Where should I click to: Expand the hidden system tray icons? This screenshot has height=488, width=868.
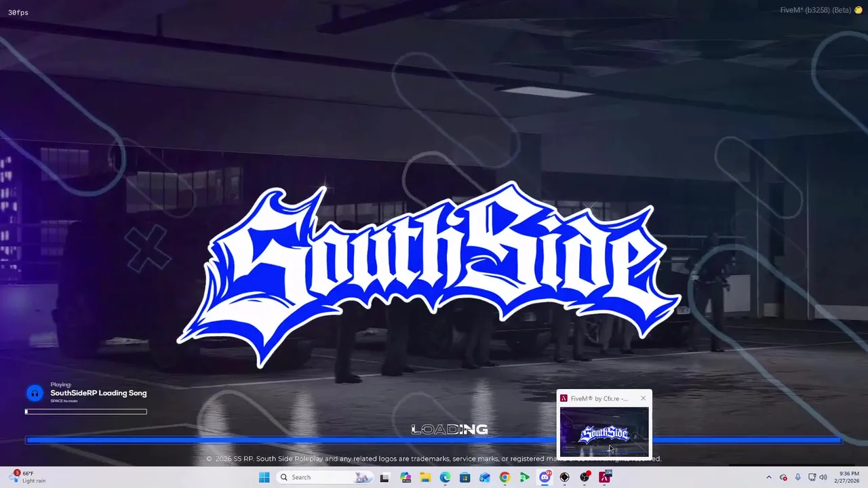pos(768,477)
